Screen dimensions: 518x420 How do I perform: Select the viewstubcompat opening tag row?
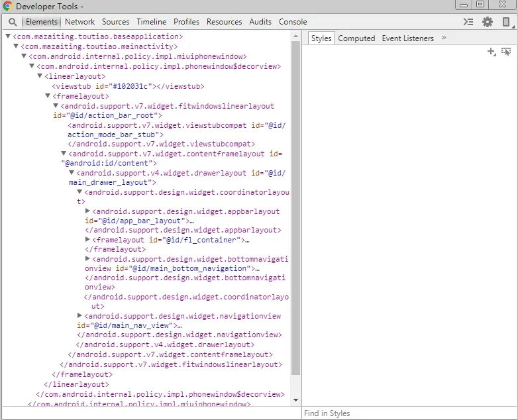tap(177, 130)
